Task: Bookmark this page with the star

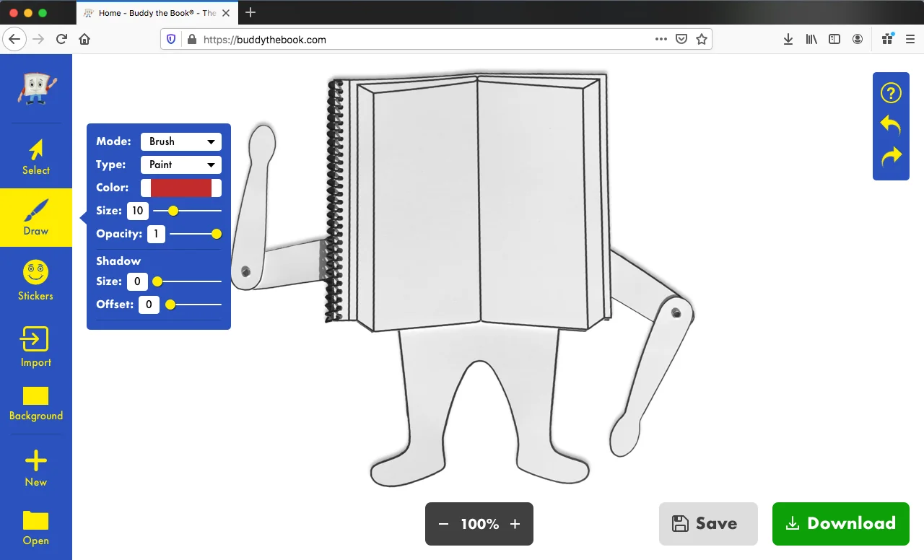Action: coord(701,40)
